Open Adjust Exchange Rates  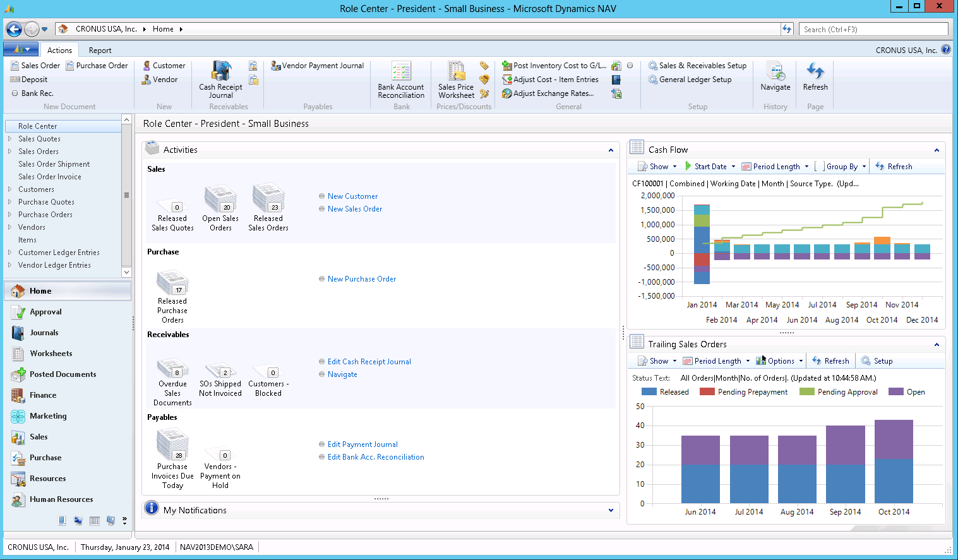pos(548,93)
